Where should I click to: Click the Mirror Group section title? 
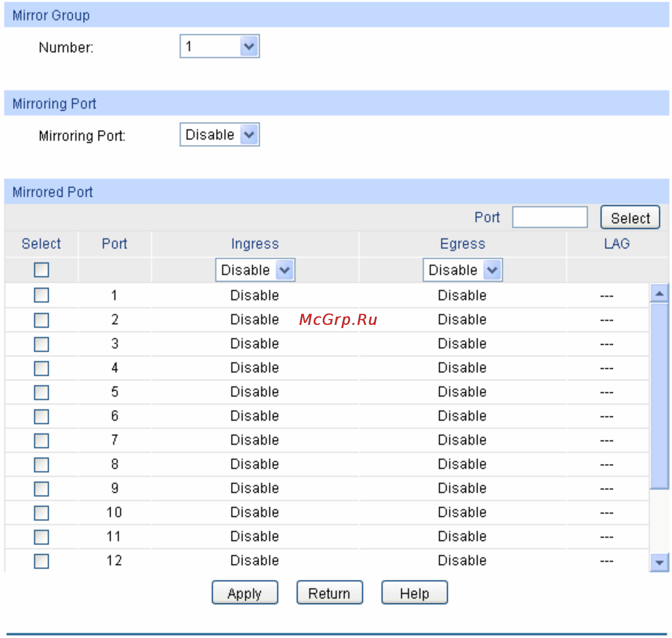coord(51,16)
